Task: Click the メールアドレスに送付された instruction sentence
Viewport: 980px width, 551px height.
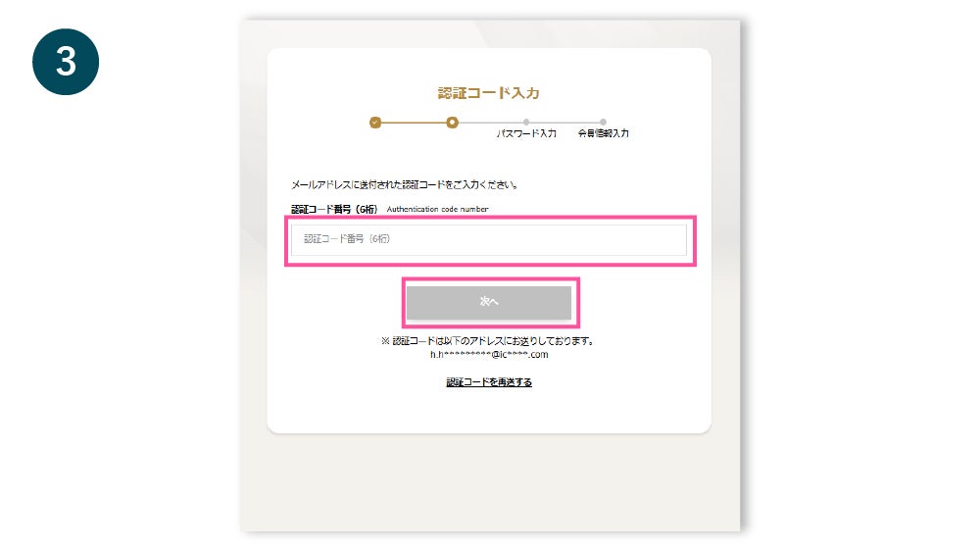Action: point(405,184)
